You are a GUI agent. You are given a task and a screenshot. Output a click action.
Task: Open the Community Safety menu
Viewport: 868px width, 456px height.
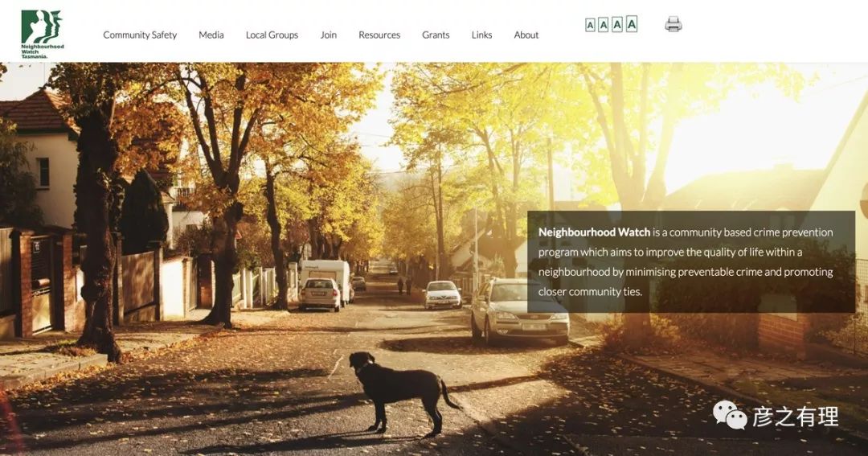point(140,35)
